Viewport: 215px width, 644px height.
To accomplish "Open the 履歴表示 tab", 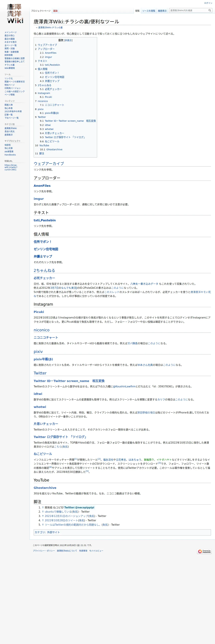I will click(x=162, y=11).
